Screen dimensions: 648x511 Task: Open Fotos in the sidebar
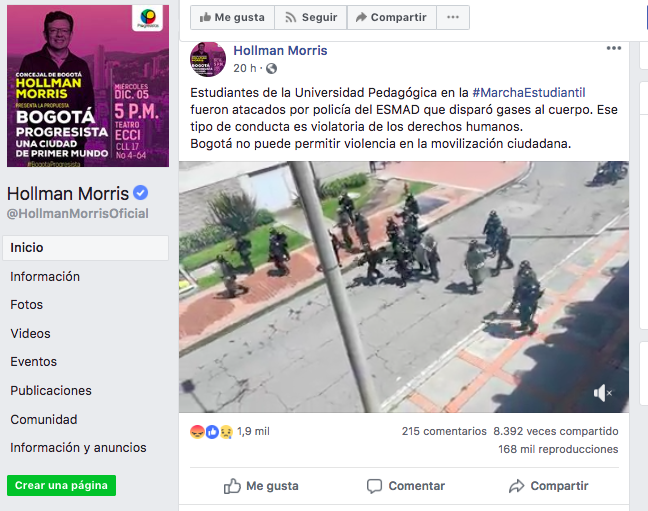point(26,305)
